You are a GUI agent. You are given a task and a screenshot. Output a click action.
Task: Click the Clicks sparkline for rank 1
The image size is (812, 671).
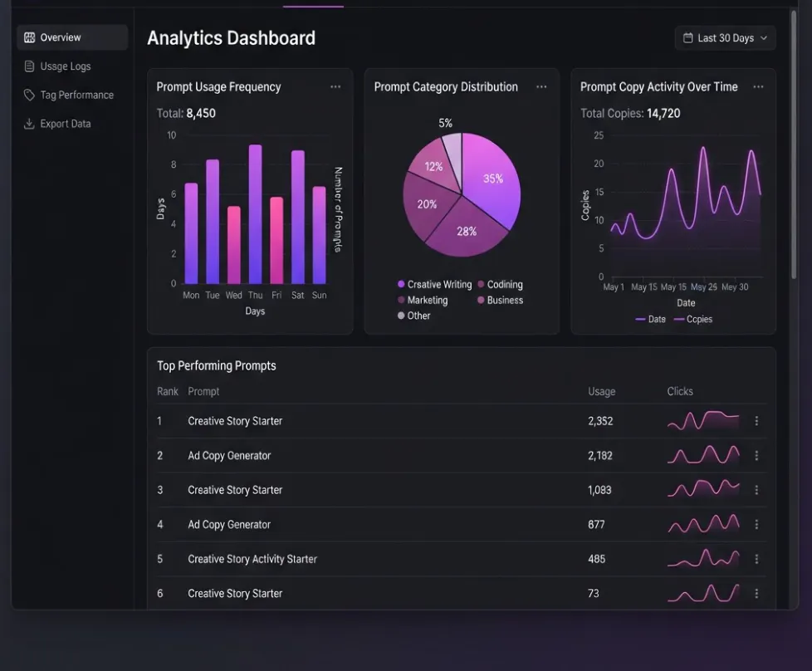point(703,421)
